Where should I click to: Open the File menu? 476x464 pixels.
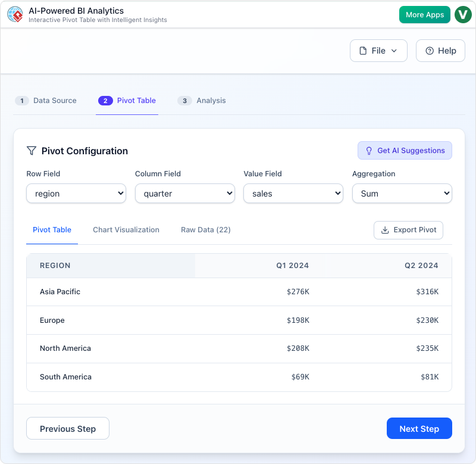point(378,51)
